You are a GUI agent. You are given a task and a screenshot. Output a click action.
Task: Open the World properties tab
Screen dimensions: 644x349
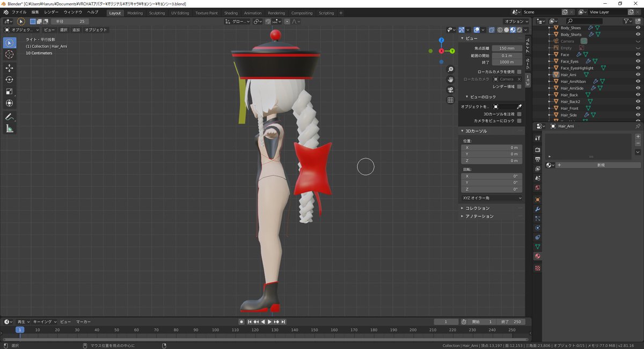[x=538, y=187]
